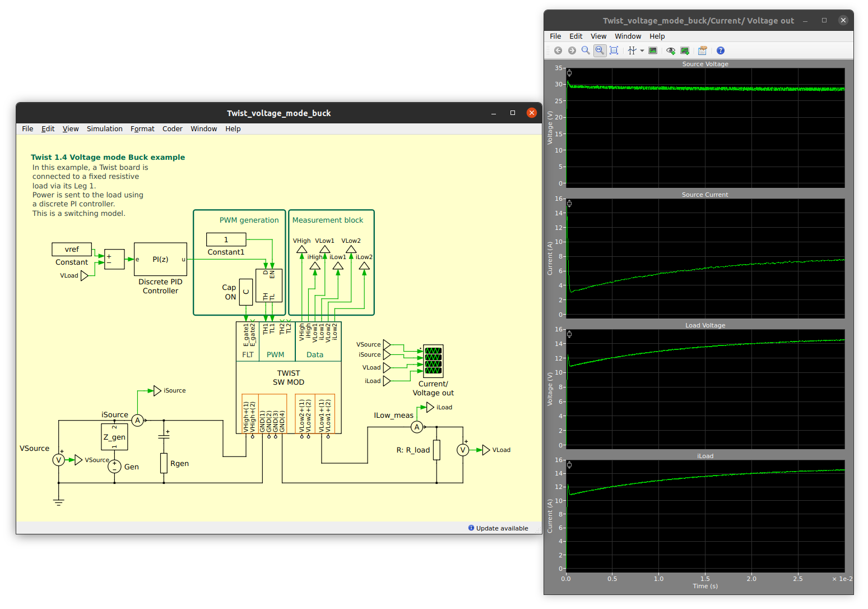This screenshot has height=609, width=868.
Task: Open View menu in Twist_voltage_mode_buck window
Action: point(71,128)
